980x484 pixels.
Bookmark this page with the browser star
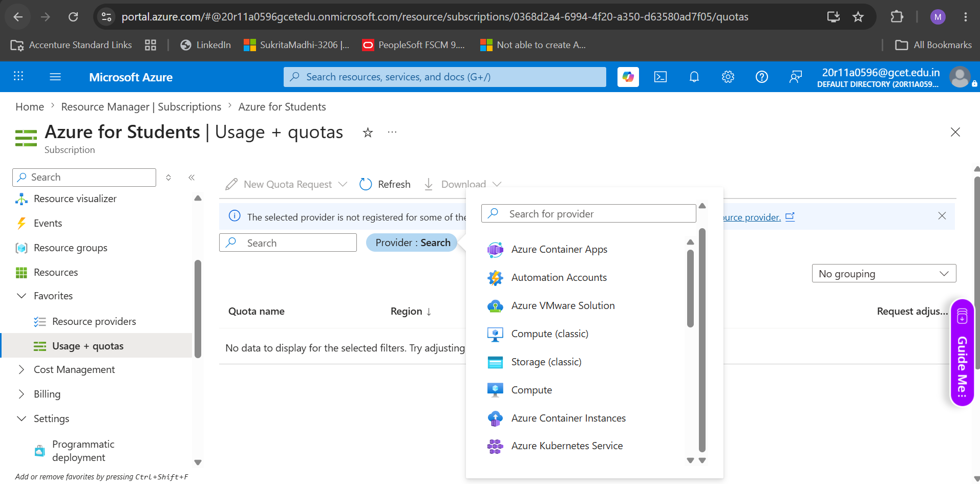(x=858, y=17)
